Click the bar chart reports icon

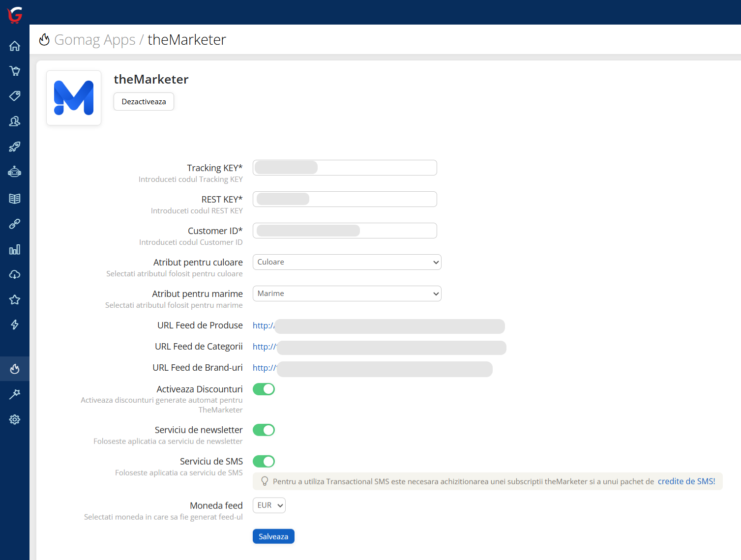(x=15, y=249)
